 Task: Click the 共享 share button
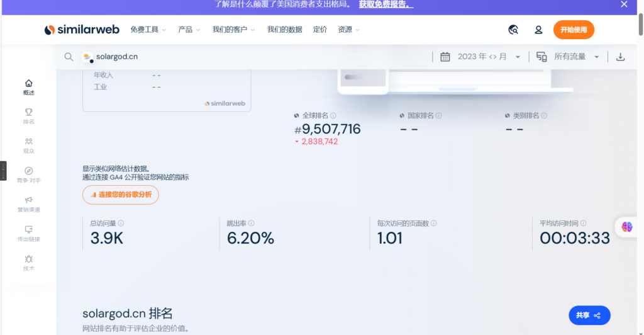589,315
